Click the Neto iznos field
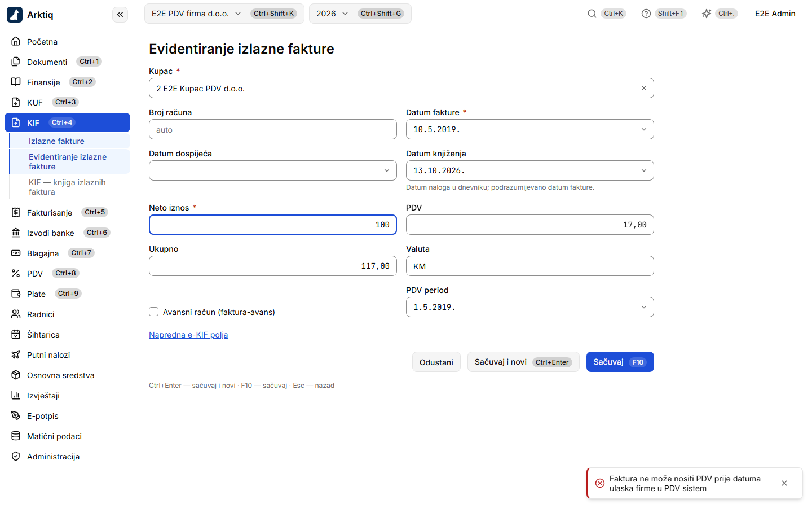The height and width of the screenshot is (508, 812). (x=273, y=225)
